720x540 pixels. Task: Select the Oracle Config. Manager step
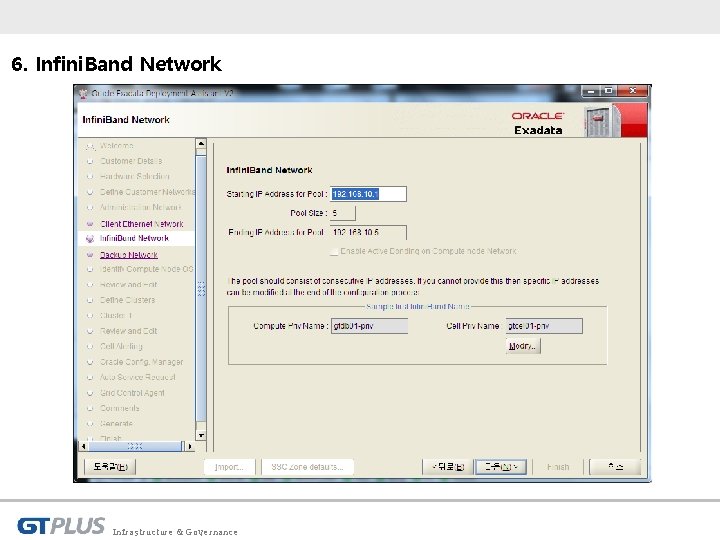coord(141,362)
